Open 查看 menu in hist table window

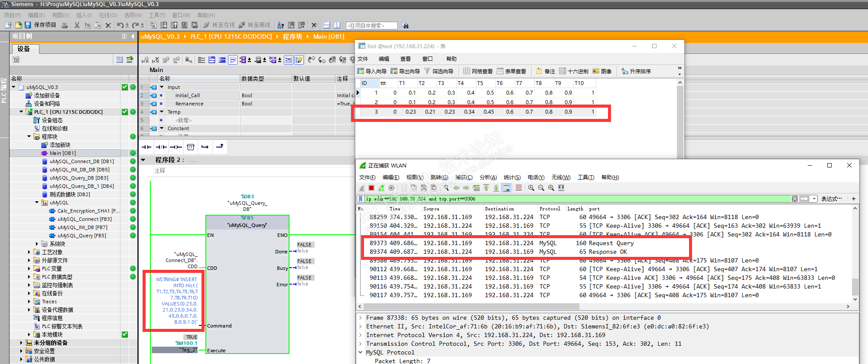[x=406, y=59]
